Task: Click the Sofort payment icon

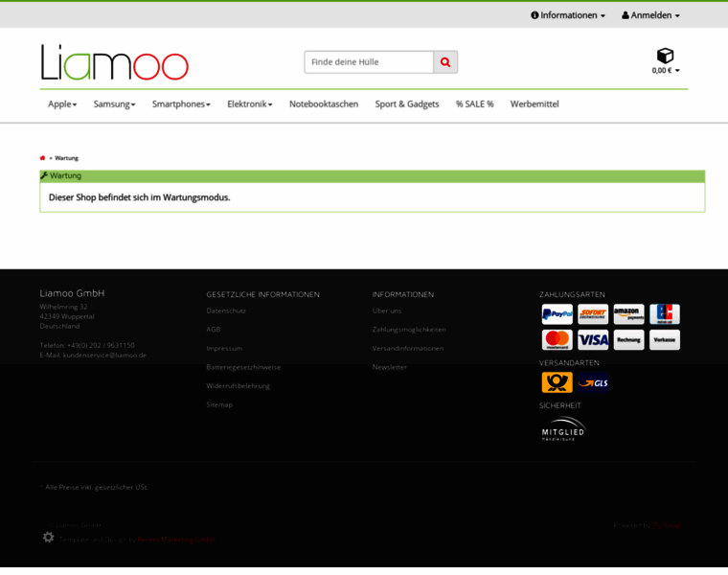Action: (x=593, y=314)
